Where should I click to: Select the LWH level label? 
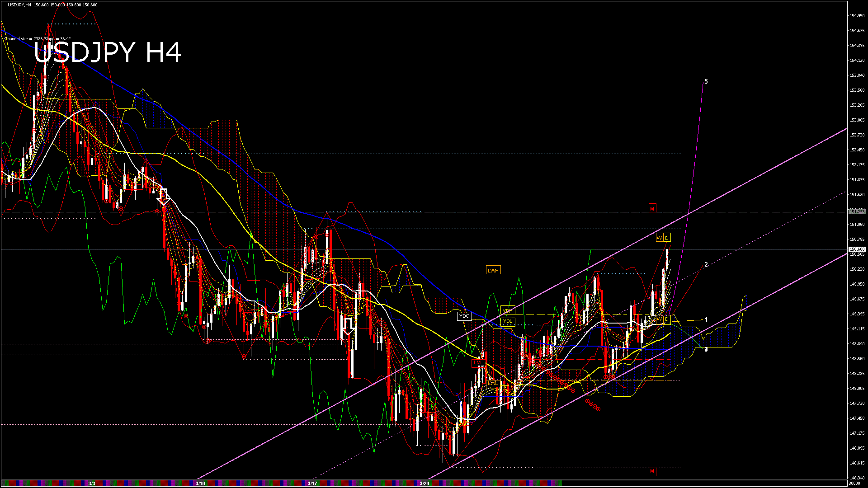pyautogui.click(x=493, y=271)
